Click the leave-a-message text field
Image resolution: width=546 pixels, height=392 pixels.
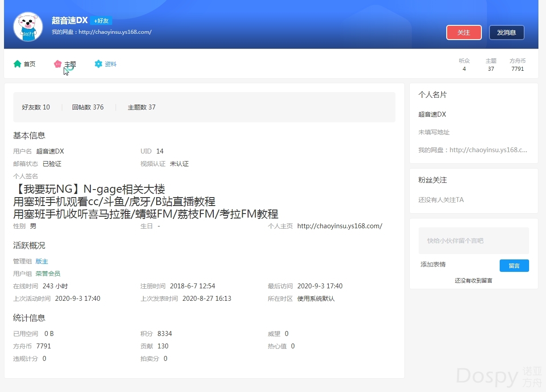pos(473,241)
